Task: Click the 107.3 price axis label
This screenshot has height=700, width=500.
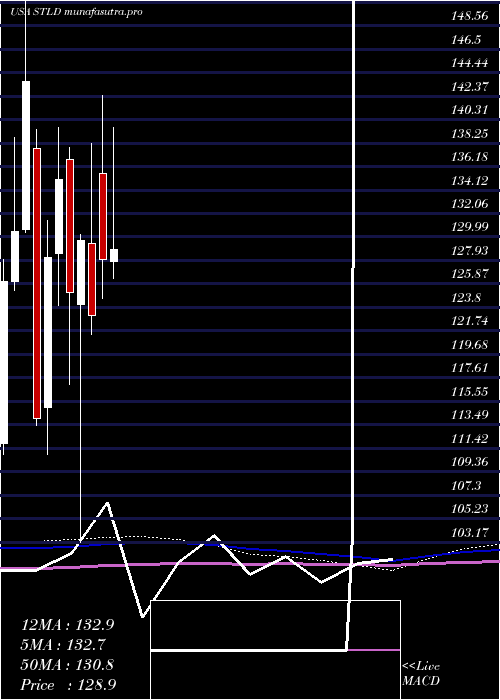Action: 466,485
